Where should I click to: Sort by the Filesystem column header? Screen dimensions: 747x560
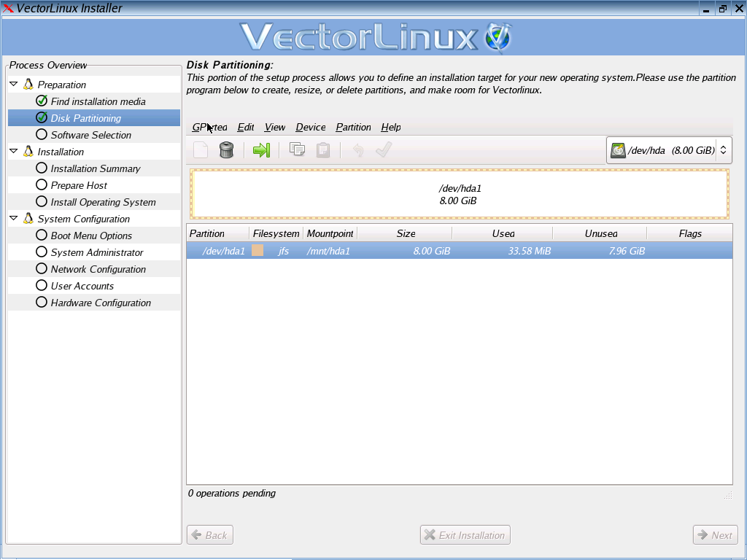coord(276,233)
